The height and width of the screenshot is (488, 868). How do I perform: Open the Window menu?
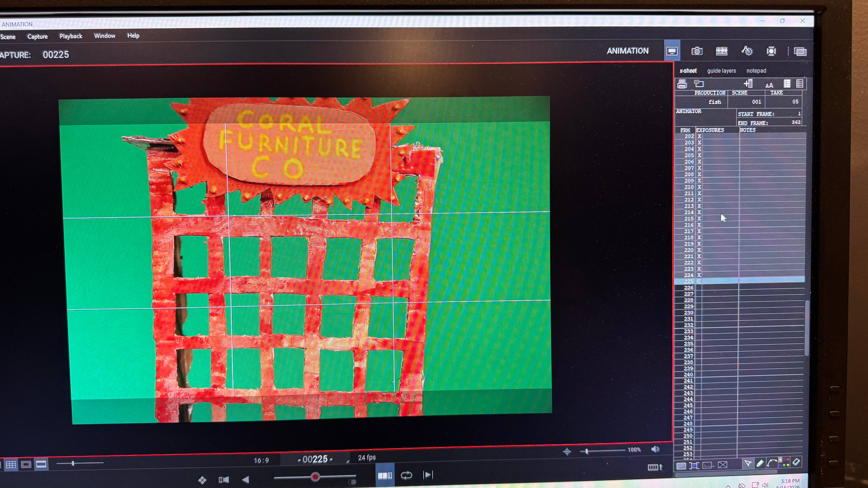pyautogui.click(x=105, y=36)
